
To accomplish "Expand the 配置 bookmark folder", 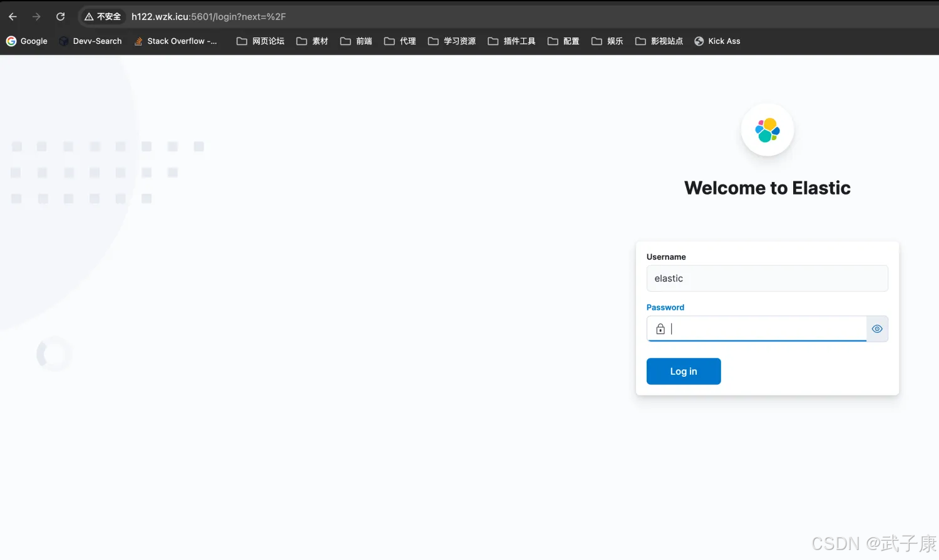I will (563, 41).
